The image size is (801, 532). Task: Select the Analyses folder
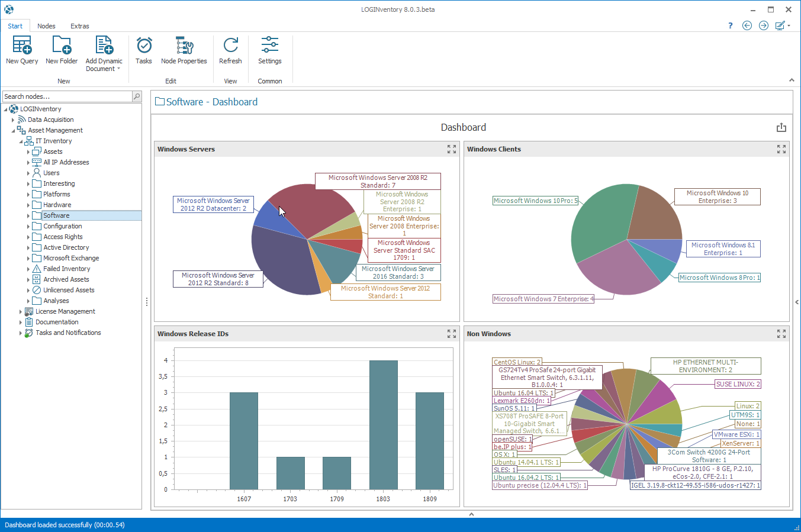click(x=56, y=301)
